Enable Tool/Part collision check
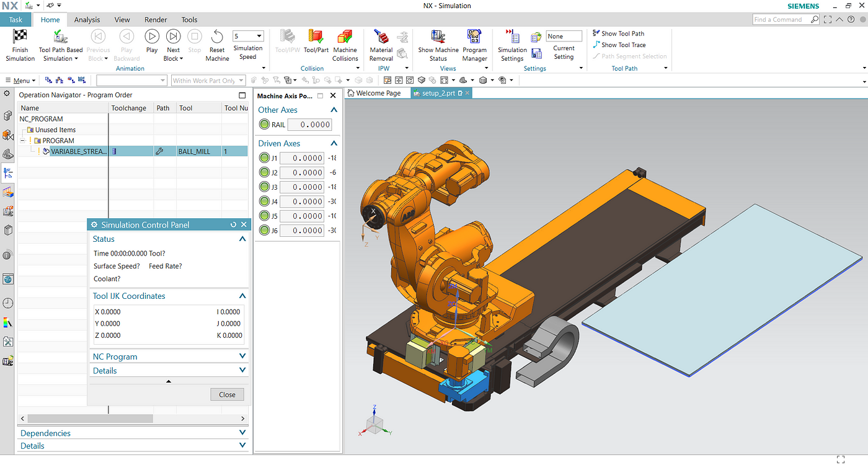 [x=316, y=41]
